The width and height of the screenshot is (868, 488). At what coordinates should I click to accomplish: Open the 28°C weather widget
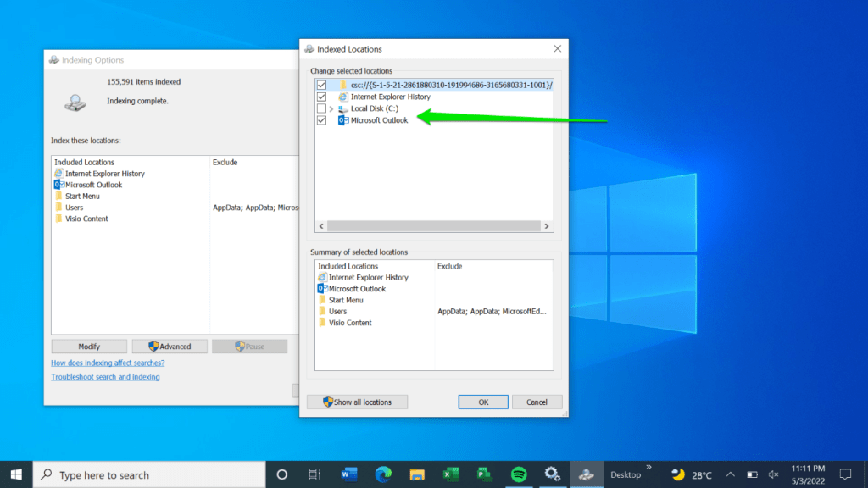(x=692, y=474)
